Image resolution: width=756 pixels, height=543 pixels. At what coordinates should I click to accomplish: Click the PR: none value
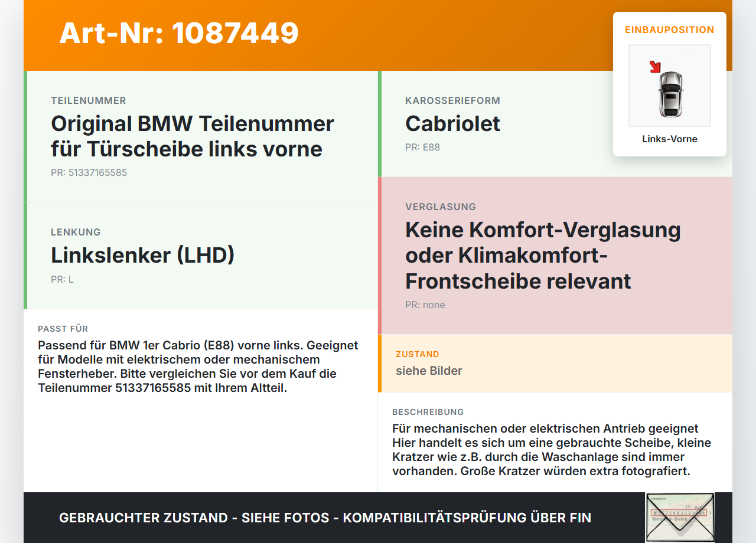[425, 305]
